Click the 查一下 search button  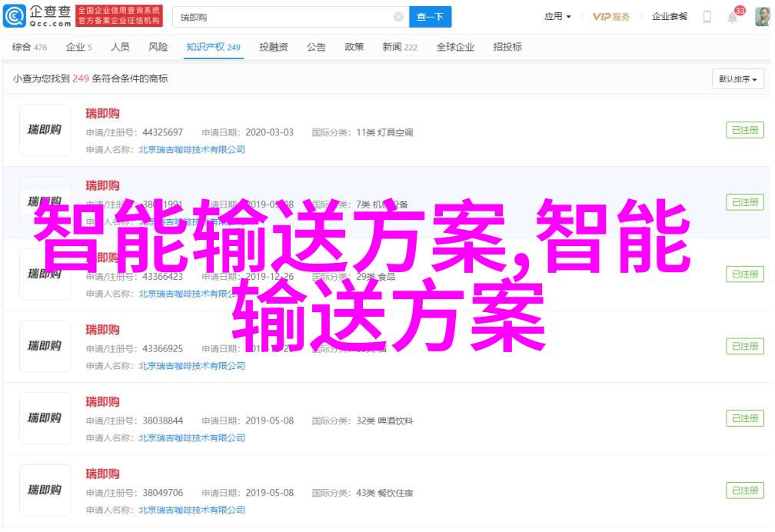[430, 18]
